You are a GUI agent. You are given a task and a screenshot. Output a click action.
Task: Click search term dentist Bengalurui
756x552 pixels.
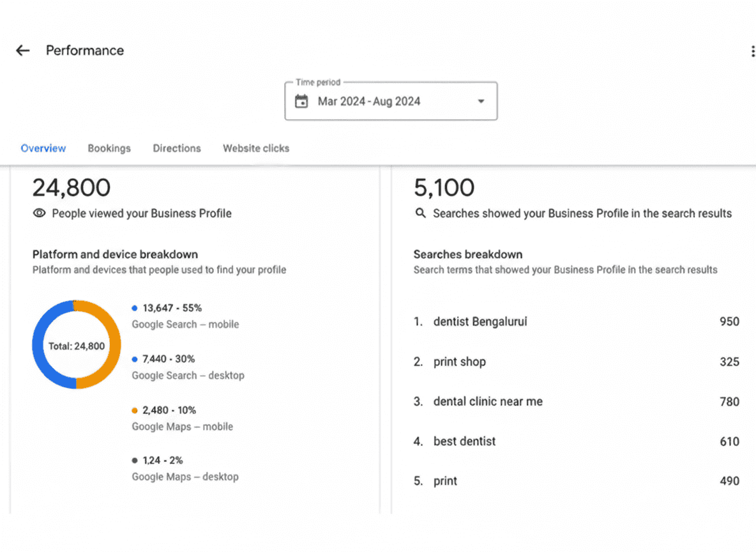(480, 321)
